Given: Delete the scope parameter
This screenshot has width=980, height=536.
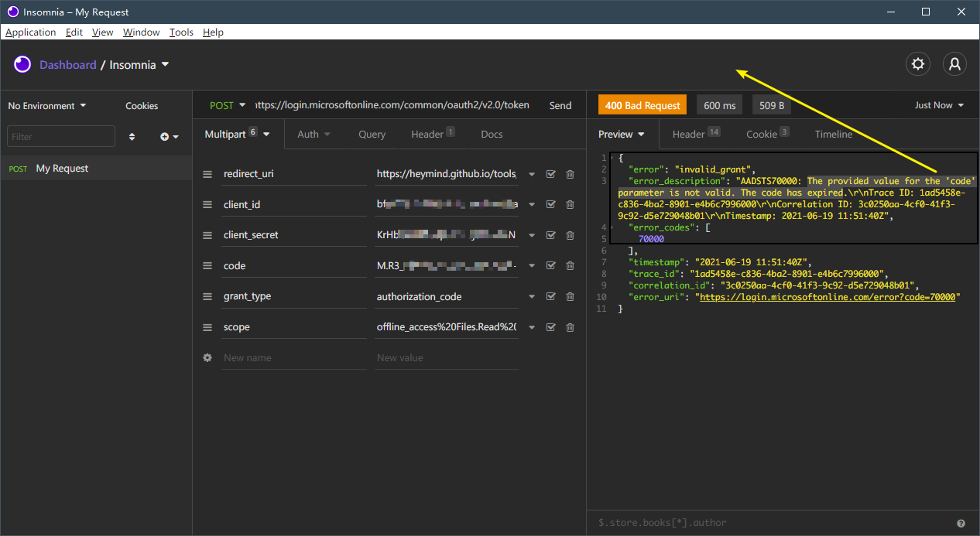Looking at the screenshot, I should point(571,328).
